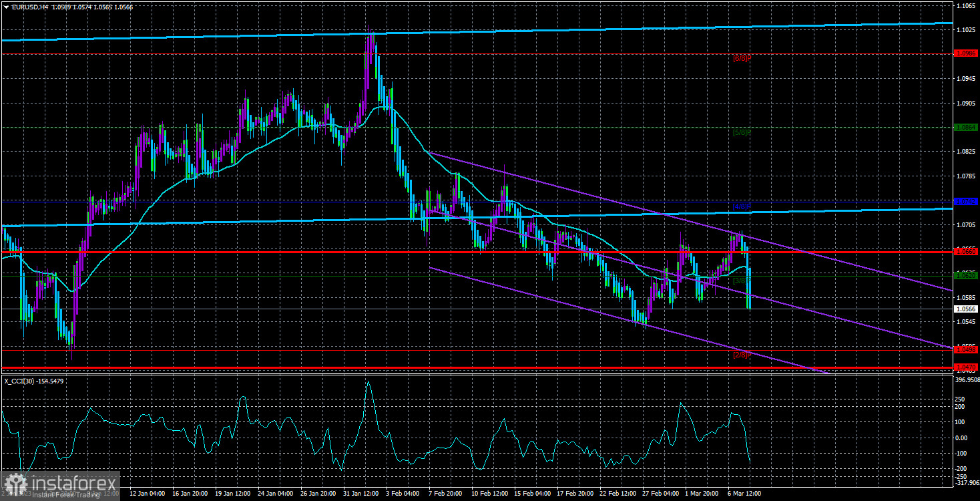This screenshot has width=980, height=501.
Task: Select the [2/8]P Murray level label
Action: pos(742,355)
